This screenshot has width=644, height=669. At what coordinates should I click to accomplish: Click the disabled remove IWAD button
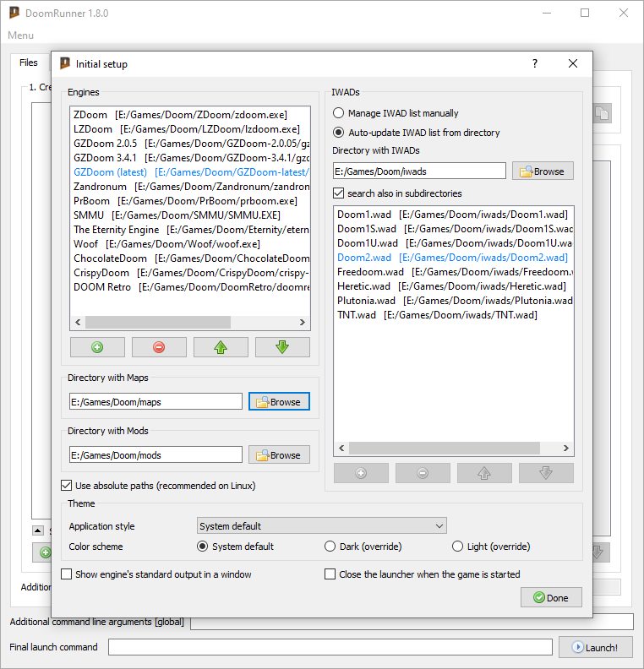click(x=423, y=473)
